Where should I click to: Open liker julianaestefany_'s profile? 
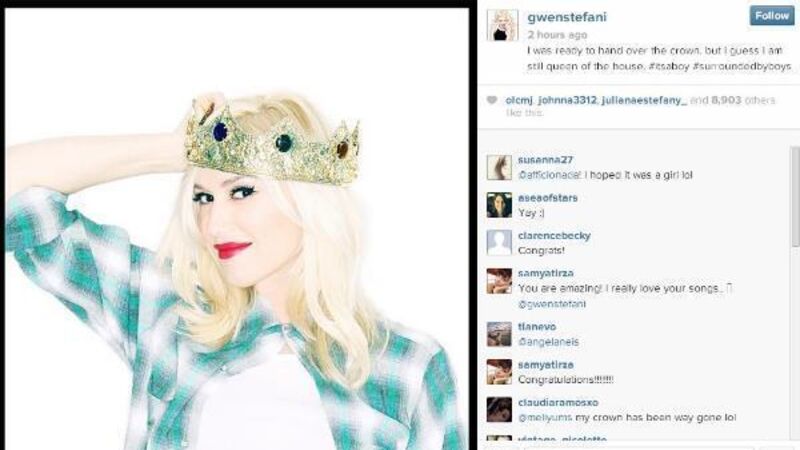click(644, 101)
